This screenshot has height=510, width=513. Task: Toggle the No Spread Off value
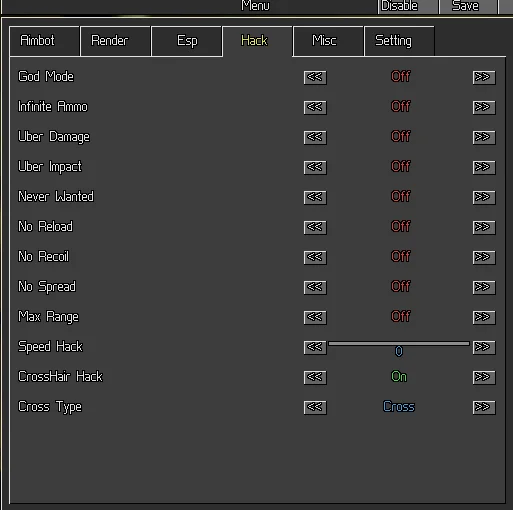pyautogui.click(x=400, y=287)
